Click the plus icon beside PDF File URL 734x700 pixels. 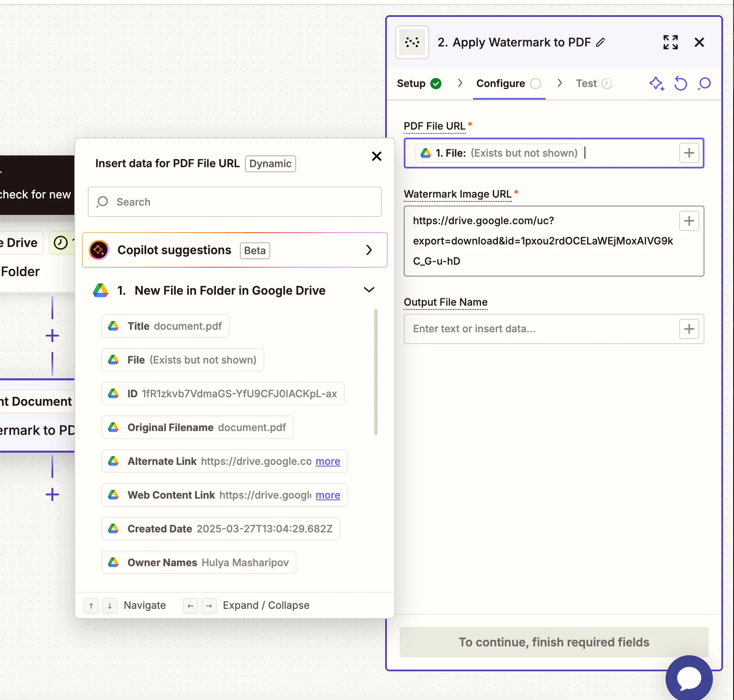[x=689, y=153]
